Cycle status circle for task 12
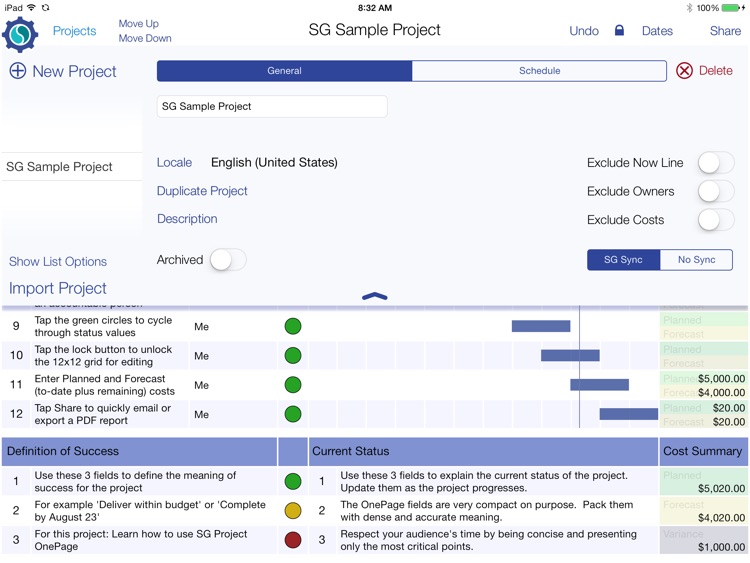The width and height of the screenshot is (750, 563). pyautogui.click(x=293, y=414)
